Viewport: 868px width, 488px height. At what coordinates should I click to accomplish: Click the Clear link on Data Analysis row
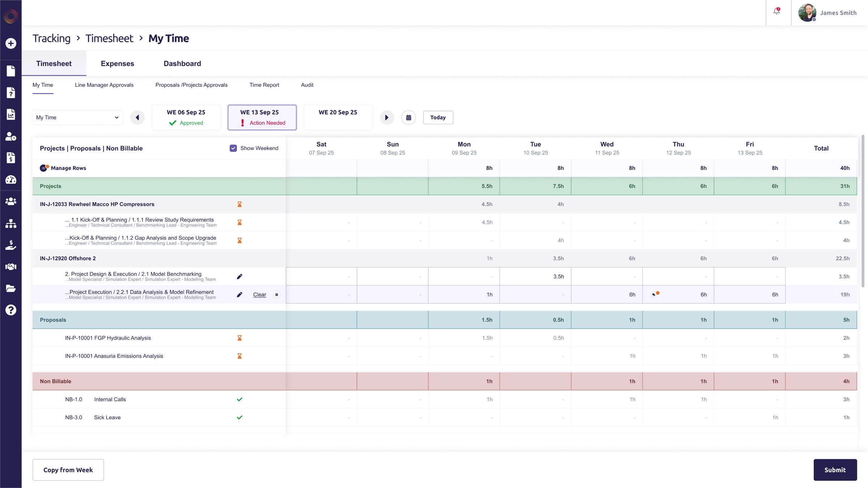260,295
